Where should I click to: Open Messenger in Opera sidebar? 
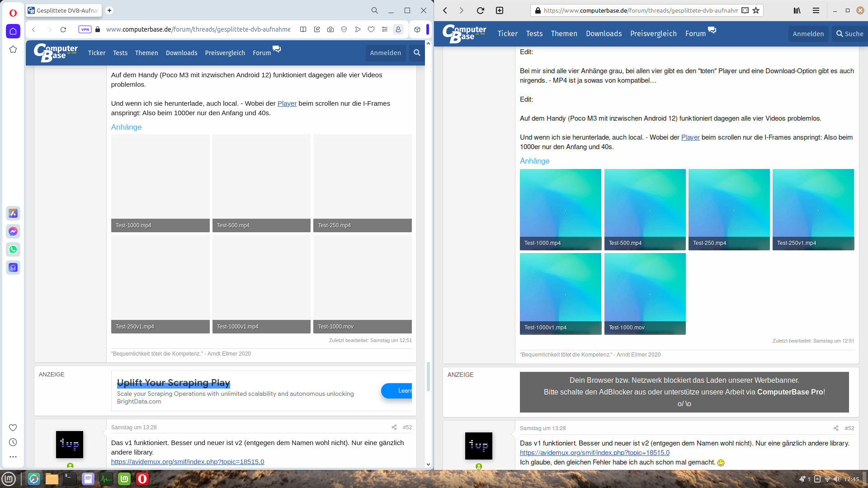(x=13, y=231)
